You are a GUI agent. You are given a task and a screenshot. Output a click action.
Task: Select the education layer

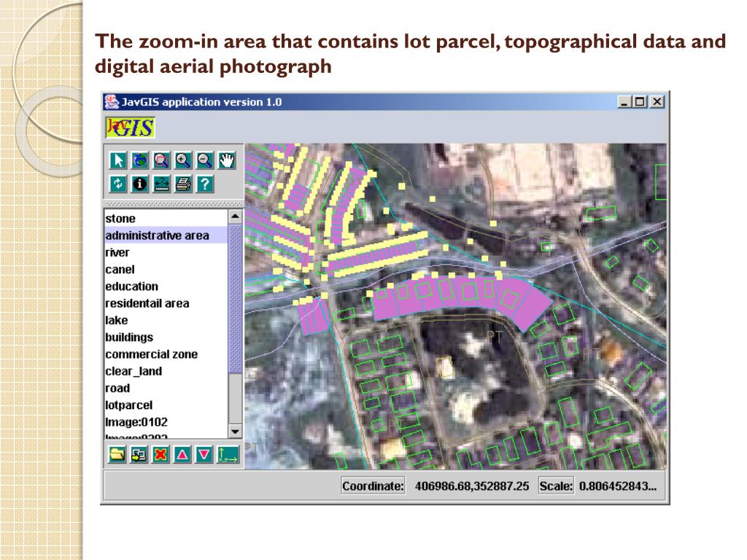pos(166,286)
